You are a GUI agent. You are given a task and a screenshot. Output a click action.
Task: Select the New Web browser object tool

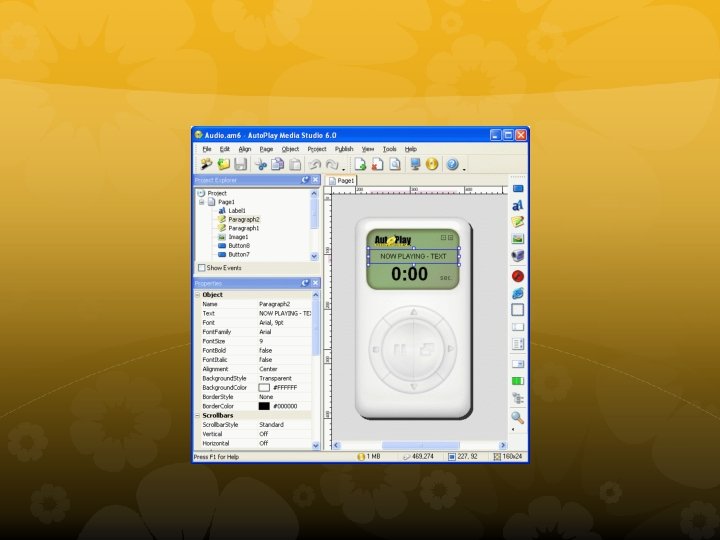coord(518,293)
